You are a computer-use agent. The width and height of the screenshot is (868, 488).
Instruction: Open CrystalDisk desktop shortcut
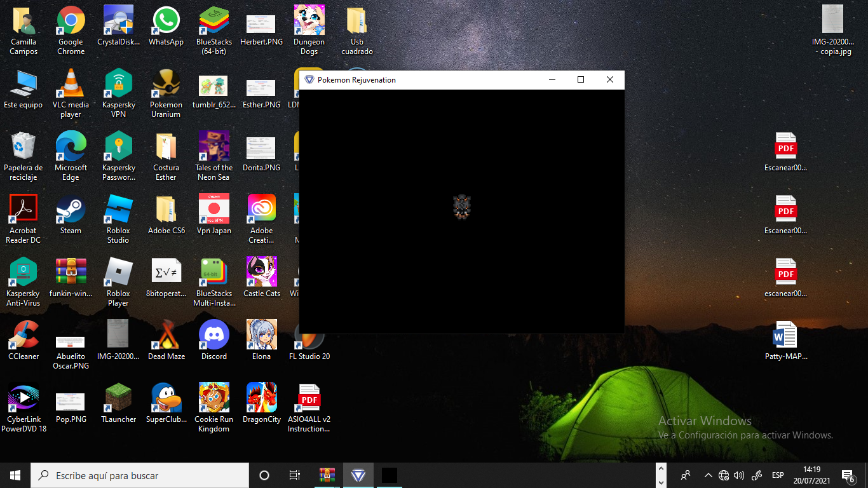tap(118, 21)
